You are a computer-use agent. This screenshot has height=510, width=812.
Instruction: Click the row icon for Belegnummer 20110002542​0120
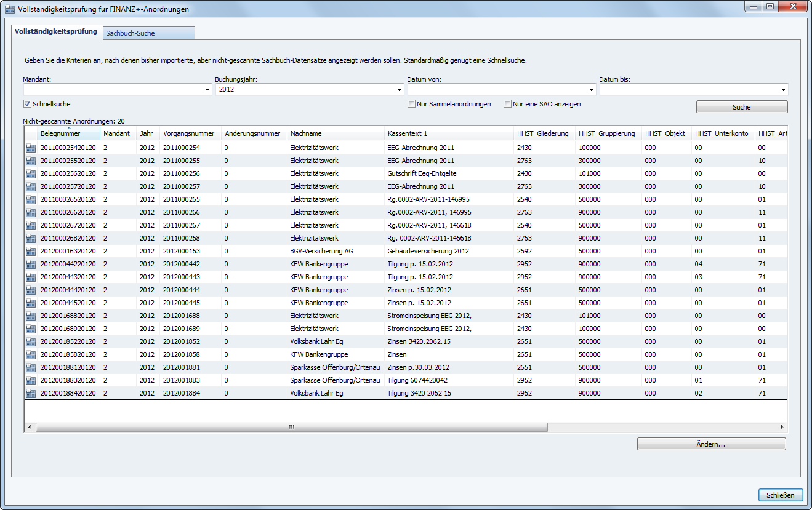tap(31, 148)
